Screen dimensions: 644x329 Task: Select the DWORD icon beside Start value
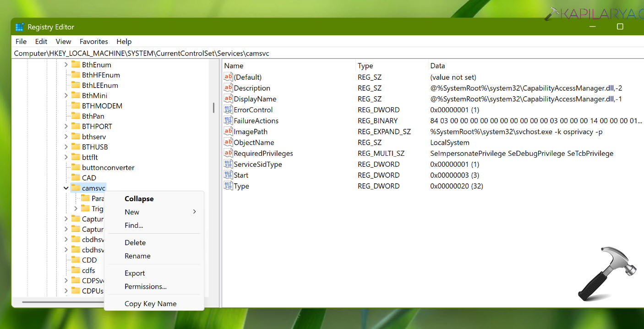[x=228, y=175]
